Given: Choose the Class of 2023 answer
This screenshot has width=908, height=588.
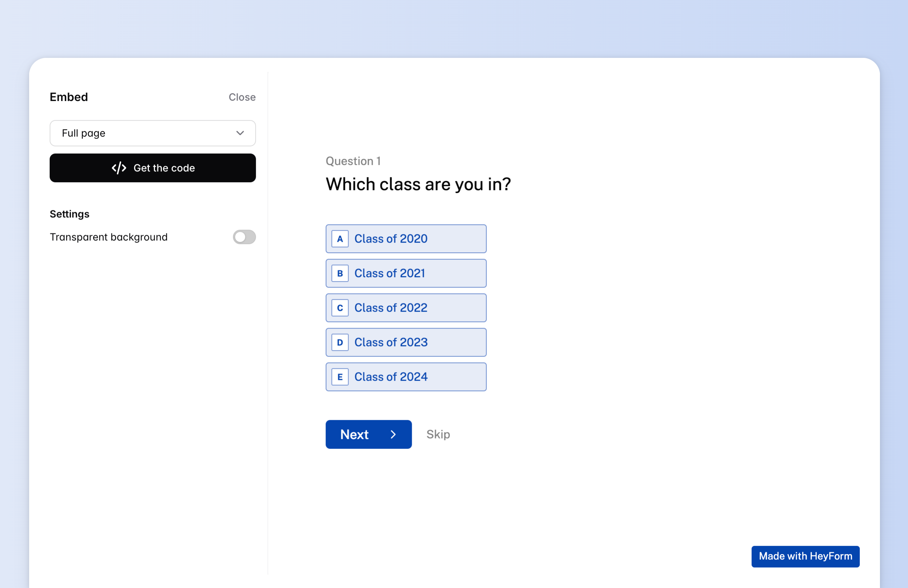Looking at the screenshot, I should (x=406, y=342).
